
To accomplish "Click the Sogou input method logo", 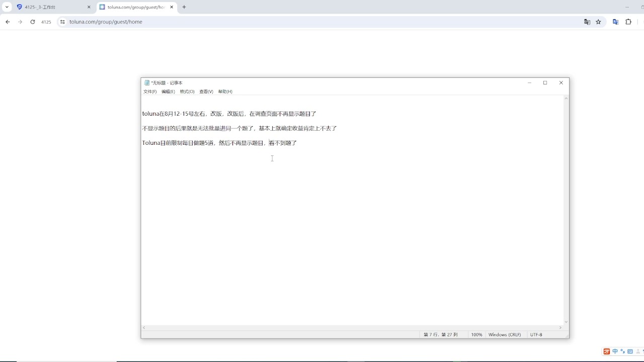I will 607,351.
